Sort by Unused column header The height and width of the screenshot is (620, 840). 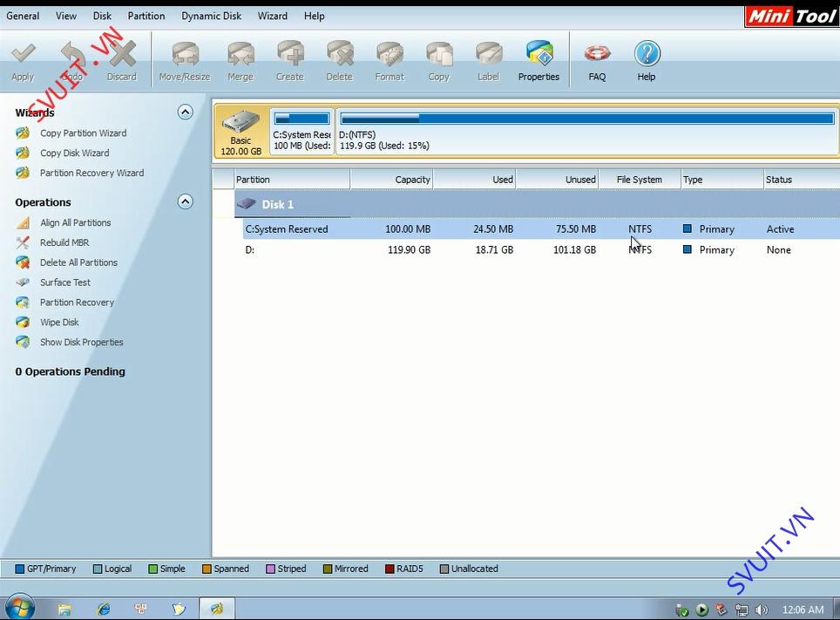558,180
